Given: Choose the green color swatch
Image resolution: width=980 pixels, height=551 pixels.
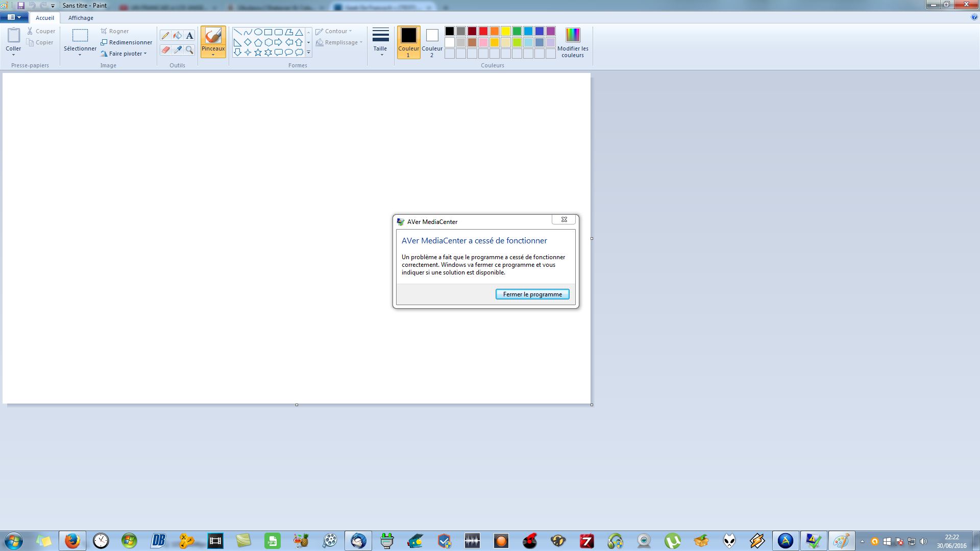Looking at the screenshot, I should [517, 31].
